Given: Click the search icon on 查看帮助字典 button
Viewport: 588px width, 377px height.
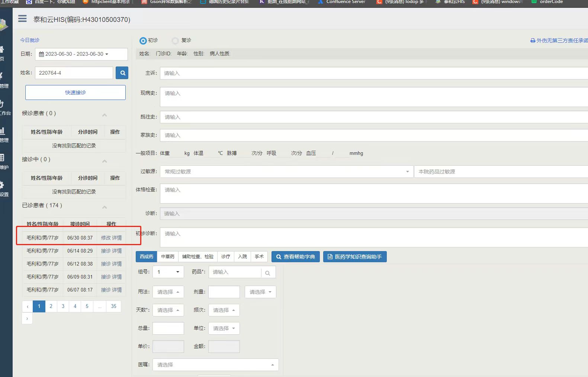Looking at the screenshot, I should (x=279, y=257).
